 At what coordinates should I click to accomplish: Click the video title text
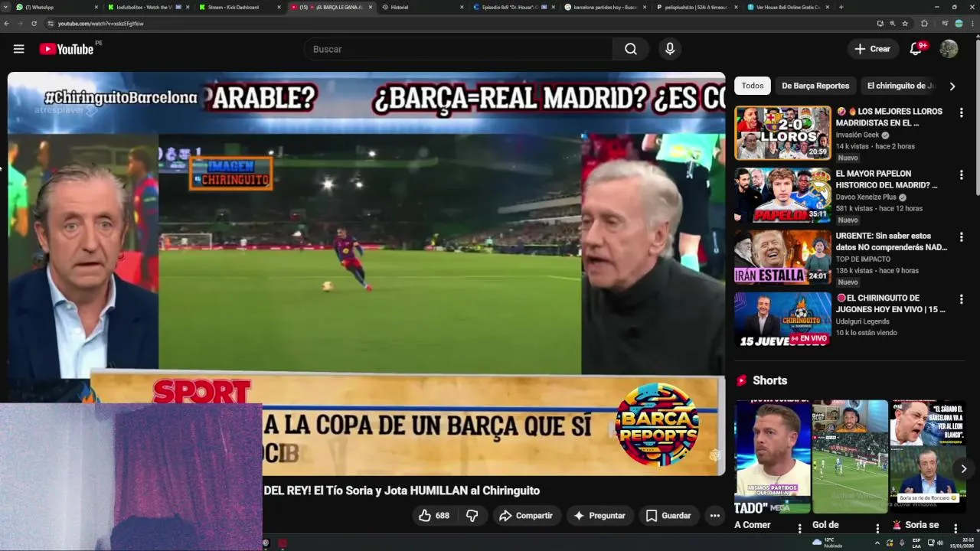tap(401, 491)
